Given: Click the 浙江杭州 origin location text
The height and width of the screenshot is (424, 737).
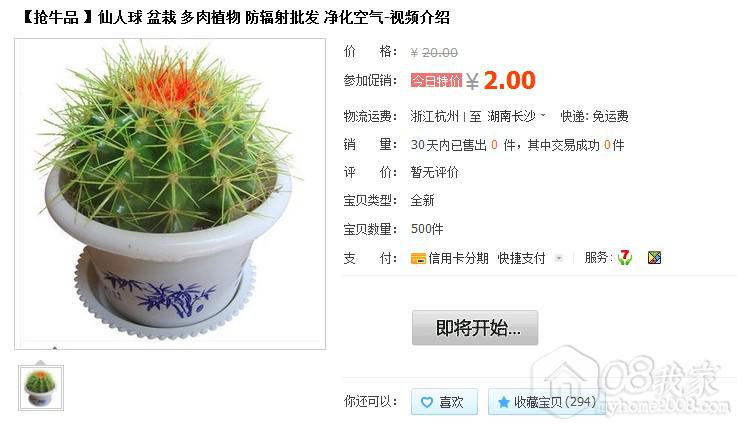Looking at the screenshot, I should click(x=434, y=116).
